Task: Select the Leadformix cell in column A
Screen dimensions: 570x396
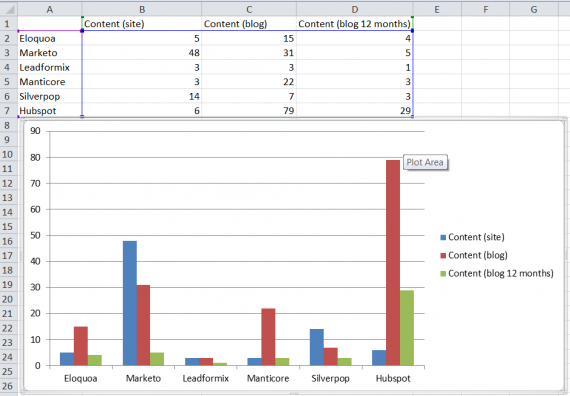Action: [x=50, y=67]
